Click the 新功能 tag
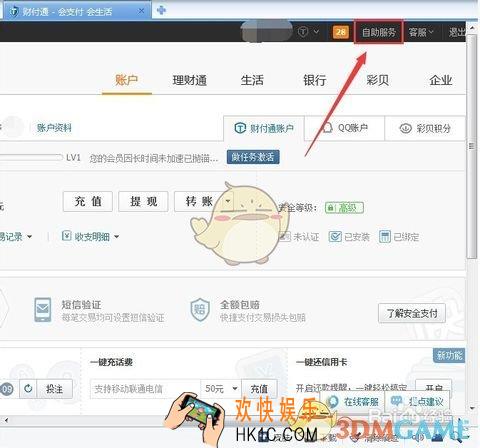This screenshot has width=480, height=448. (x=449, y=355)
